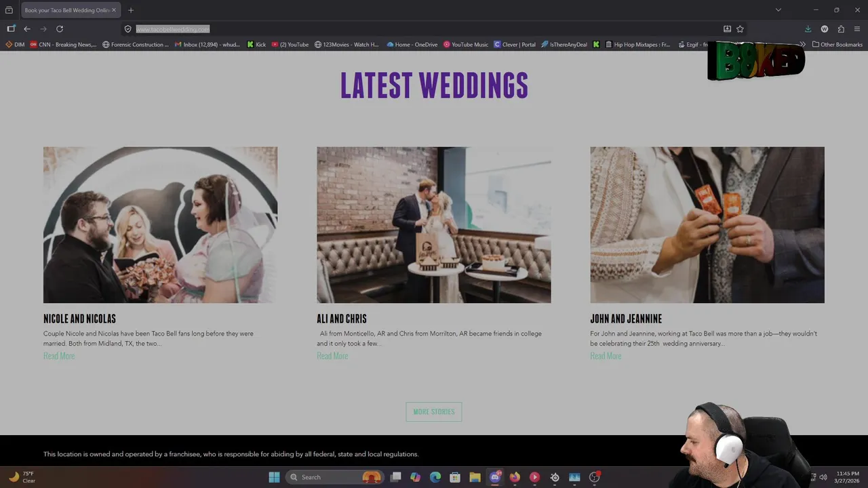Show more bookmarks with overflow chevron
The height and width of the screenshot is (488, 868).
click(x=803, y=45)
